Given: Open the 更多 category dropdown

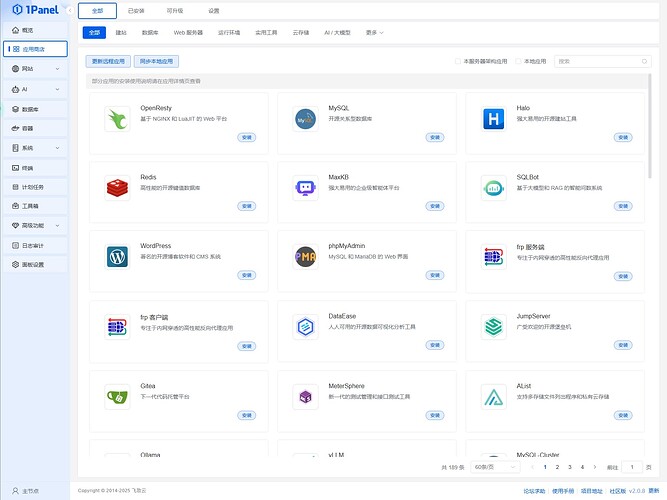Looking at the screenshot, I should click(374, 32).
